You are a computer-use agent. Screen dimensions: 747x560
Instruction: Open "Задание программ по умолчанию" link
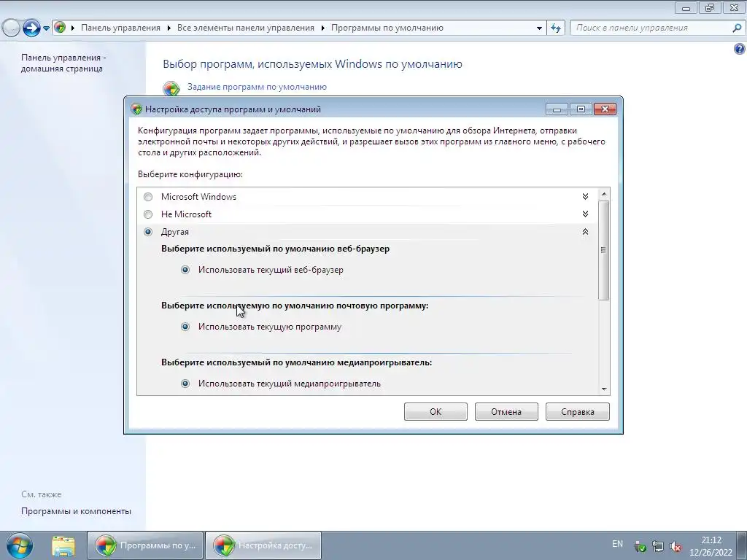point(257,87)
